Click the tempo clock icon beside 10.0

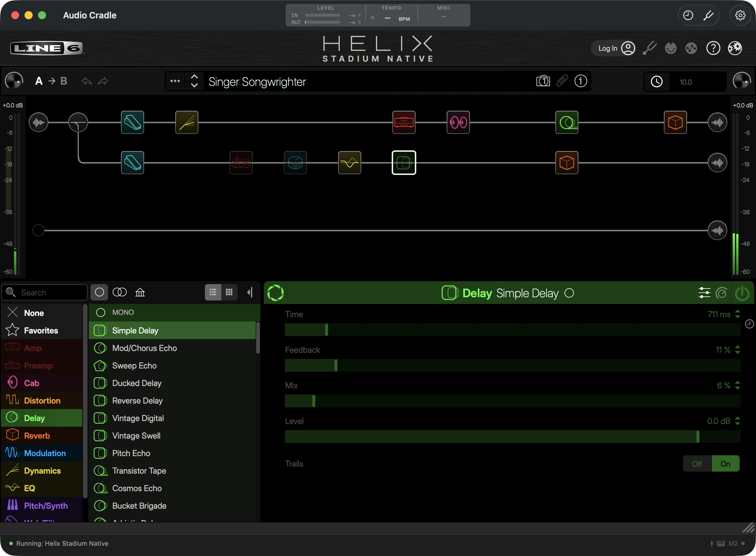pyautogui.click(x=656, y=81)
